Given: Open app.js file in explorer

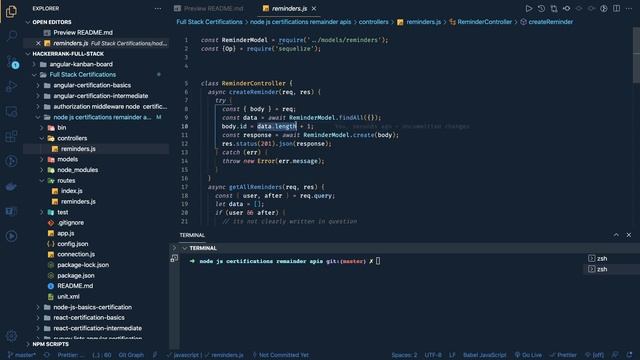Looking at the screenshot, I should [x=65, y=233].
